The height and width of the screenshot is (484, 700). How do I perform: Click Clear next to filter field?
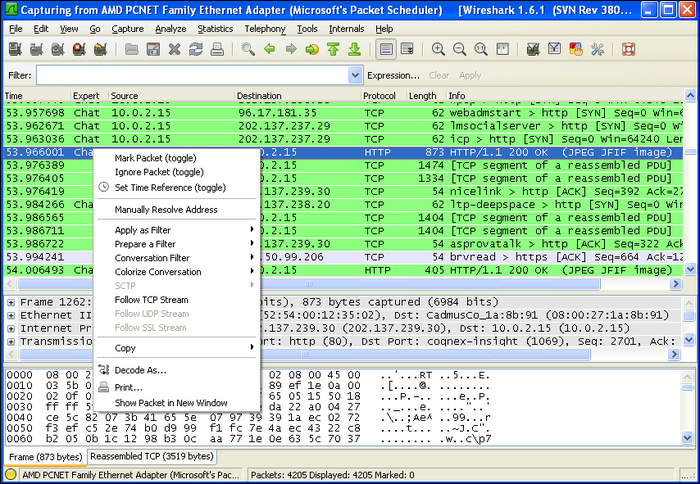pos(439,75)
